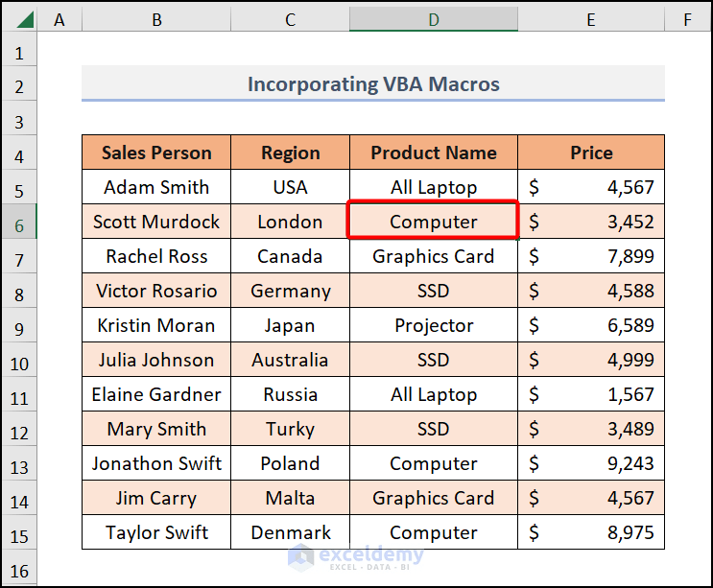Image resolution: width=713 pixels, height=588 pixels.
Task: Select column F header
Action: (x=687, y=20)
